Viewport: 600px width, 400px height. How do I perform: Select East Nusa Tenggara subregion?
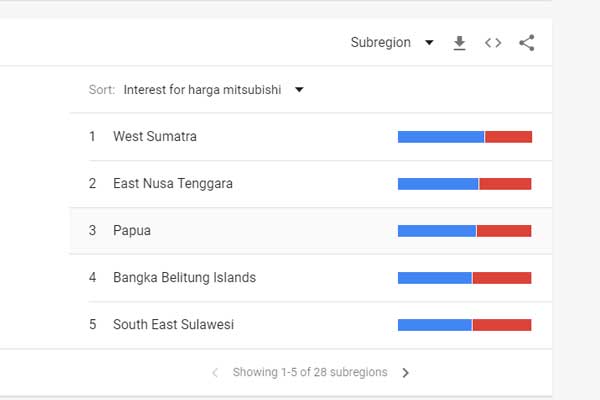173,184
